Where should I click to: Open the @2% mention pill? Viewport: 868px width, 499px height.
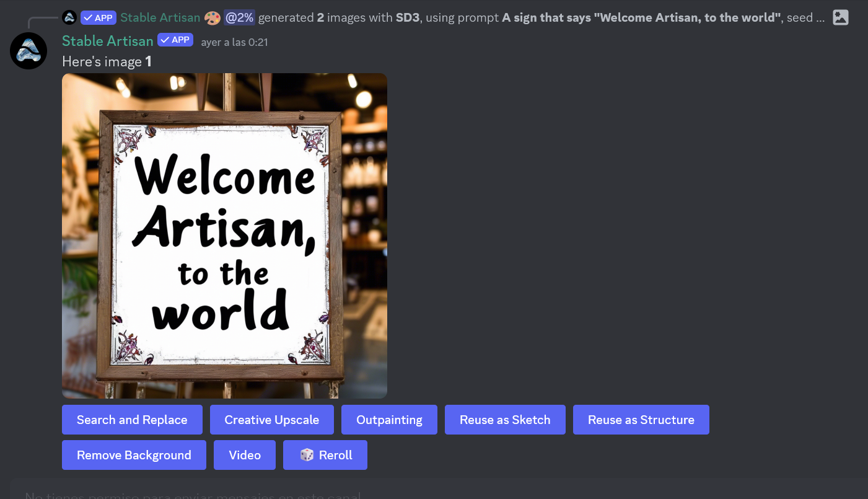(x=240, y=17)
